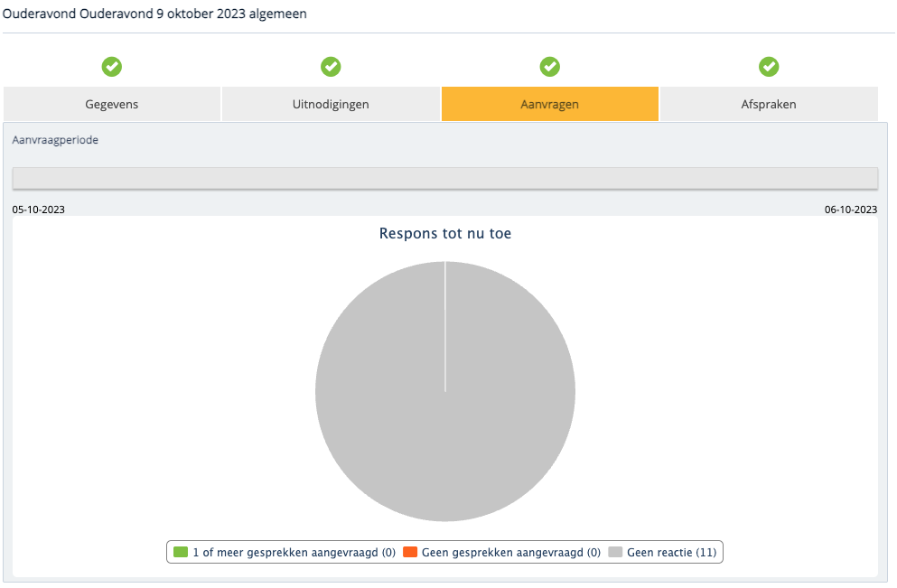Click the green checkmark above Gegevens

pyautogui.click(x=112, y=66)
